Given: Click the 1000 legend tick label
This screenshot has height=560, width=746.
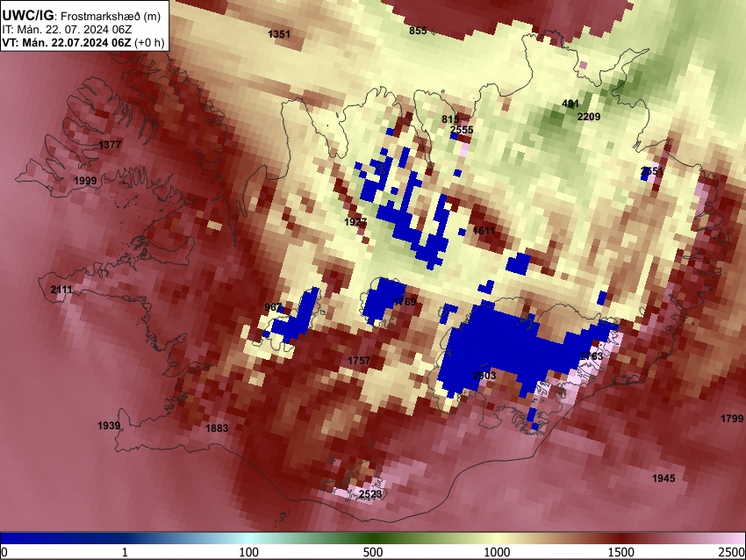Looking at the screenshot, I should [x=497, y=552].
